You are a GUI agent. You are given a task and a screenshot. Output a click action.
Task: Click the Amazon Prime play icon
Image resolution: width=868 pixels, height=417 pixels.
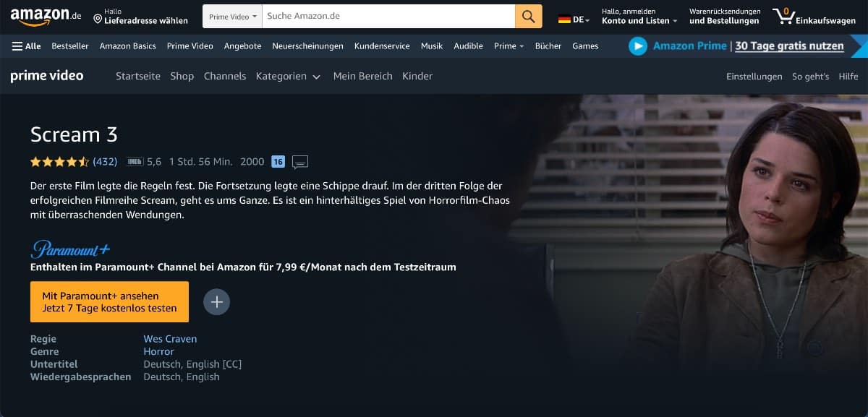(x=637, y=46)
